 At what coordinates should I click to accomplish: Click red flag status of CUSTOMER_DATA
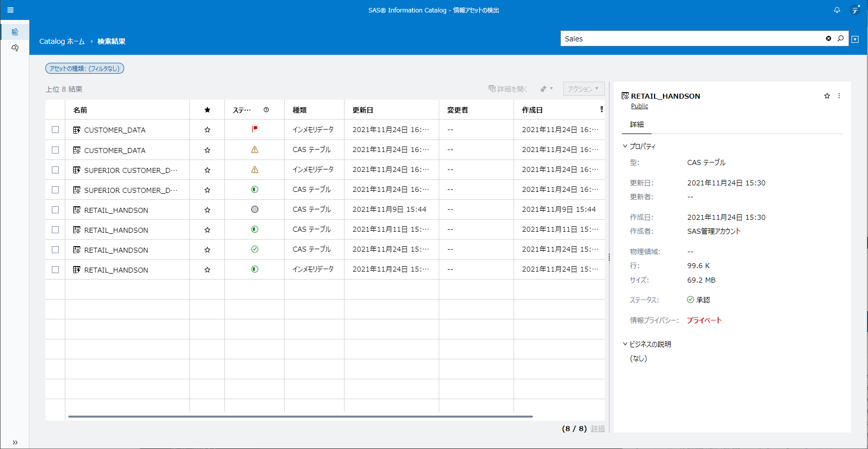pyautogui.click(x=255, y=129)
